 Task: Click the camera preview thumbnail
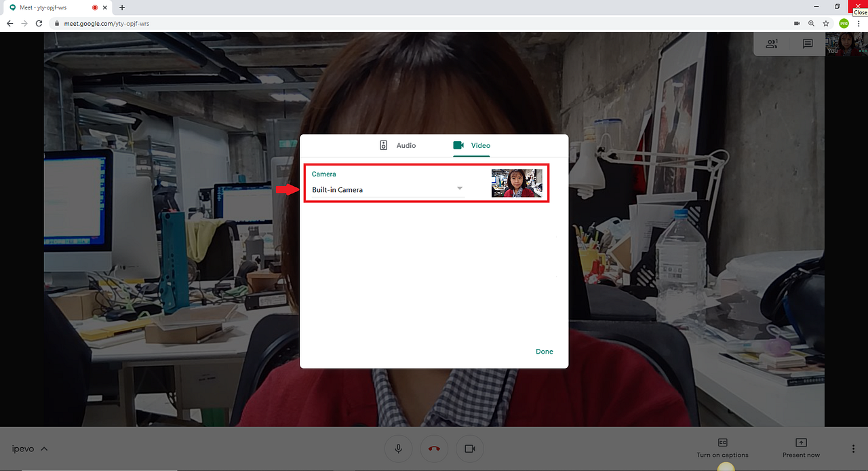pos(516,183)
